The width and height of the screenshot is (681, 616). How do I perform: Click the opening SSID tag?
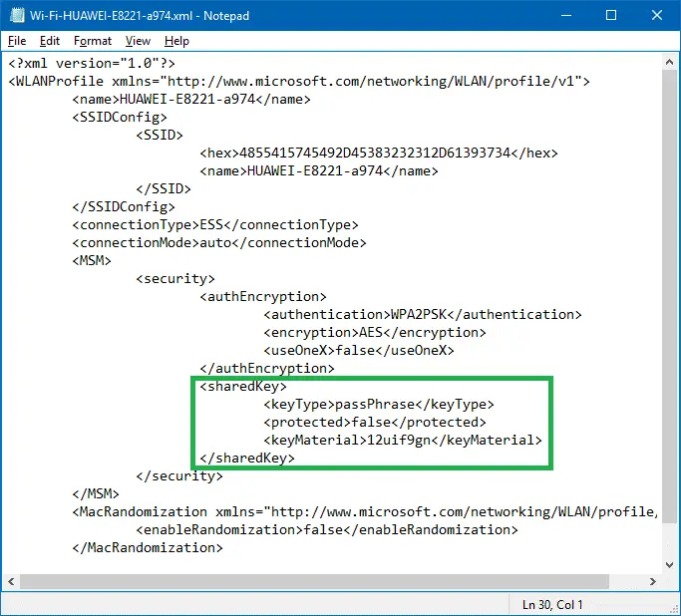(159, 135)
